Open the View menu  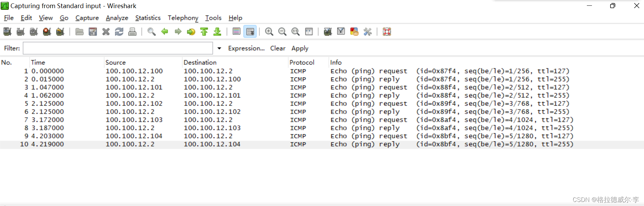pos(46,18)
